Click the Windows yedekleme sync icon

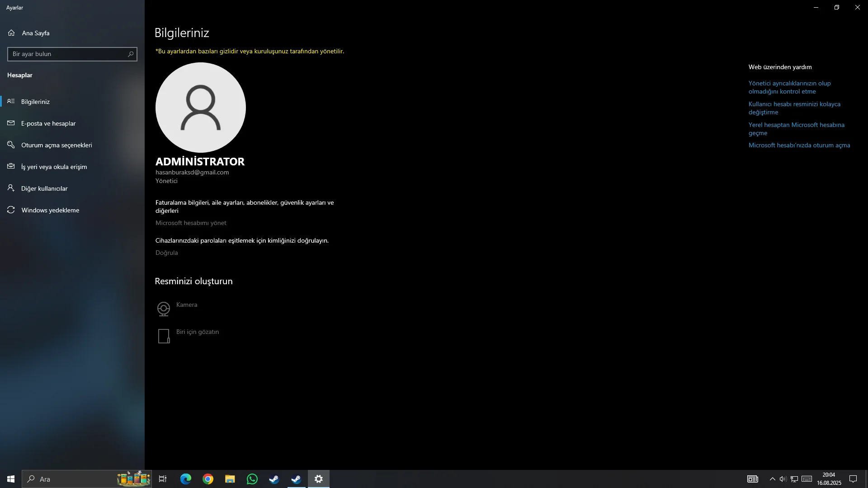pos(11,210)
